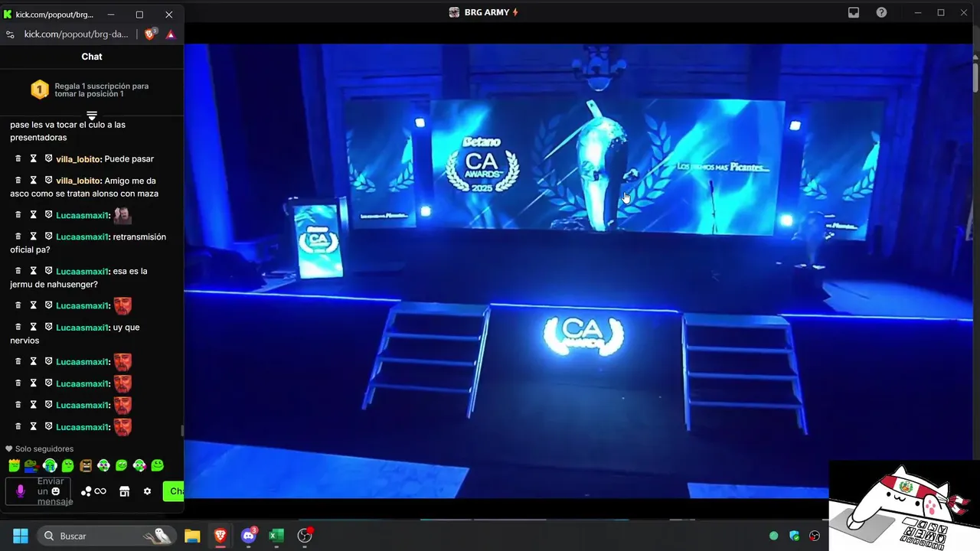This screenshot has width=980, height=551.
Task: Delete the "Amigo me da asco" message
Action: coord(18,180)
